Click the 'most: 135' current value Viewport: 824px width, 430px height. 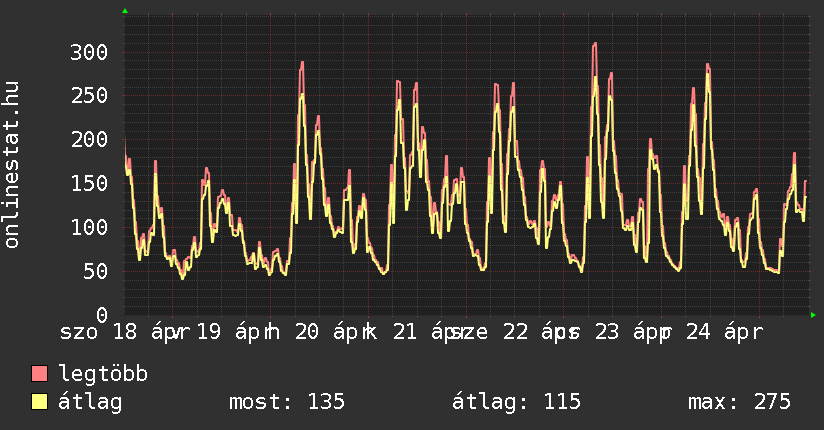[x=287, y=403]
